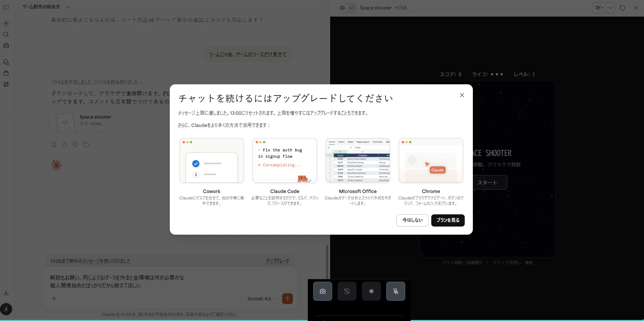Image resolution: width=644 pixels, height=321 pixels.
Task: Click the crossed-out rotate icon button
Action: [347, 291]
